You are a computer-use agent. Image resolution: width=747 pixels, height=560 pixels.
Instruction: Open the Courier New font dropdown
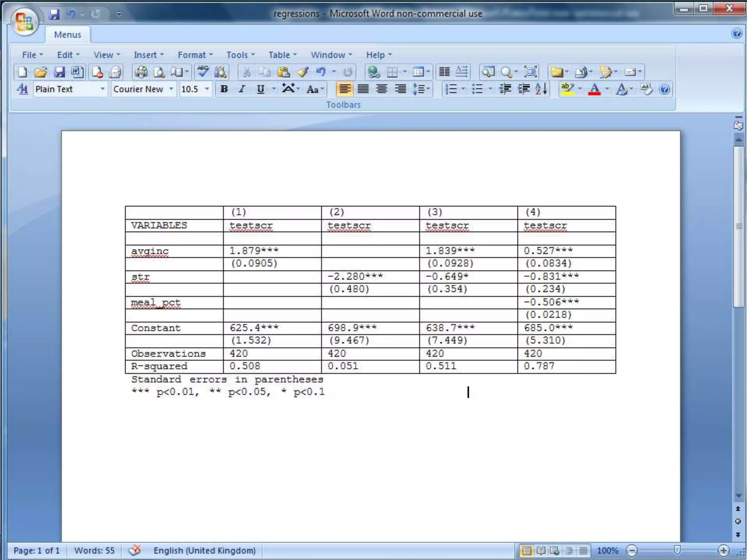171,89
